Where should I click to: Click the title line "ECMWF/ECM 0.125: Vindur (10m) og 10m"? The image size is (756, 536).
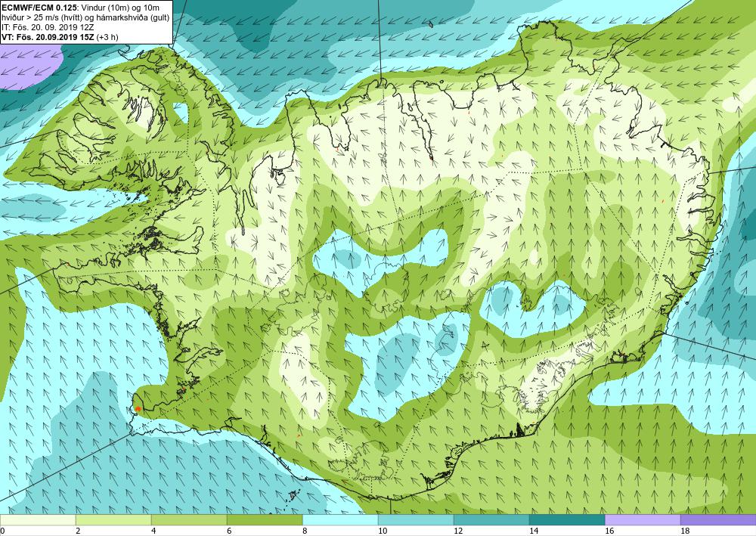[81, 8]
